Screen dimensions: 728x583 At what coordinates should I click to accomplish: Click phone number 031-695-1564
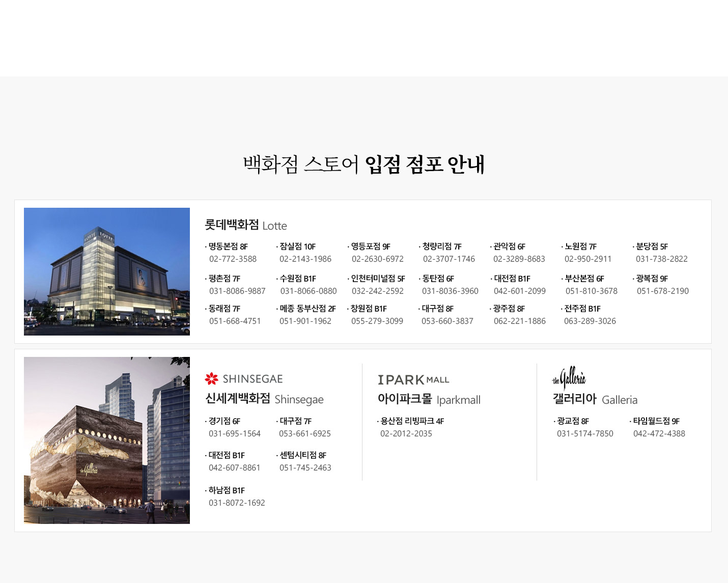[x=235, y=434]
